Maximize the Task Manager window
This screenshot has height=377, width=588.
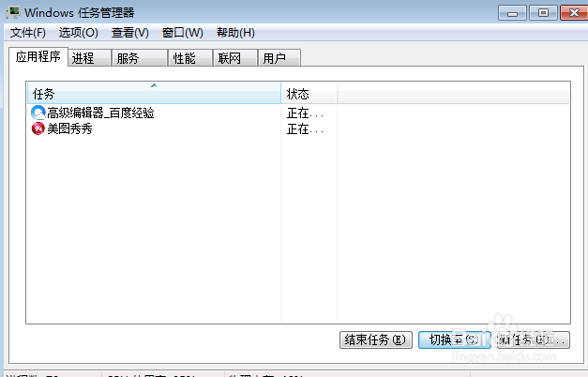coord(543,13)
